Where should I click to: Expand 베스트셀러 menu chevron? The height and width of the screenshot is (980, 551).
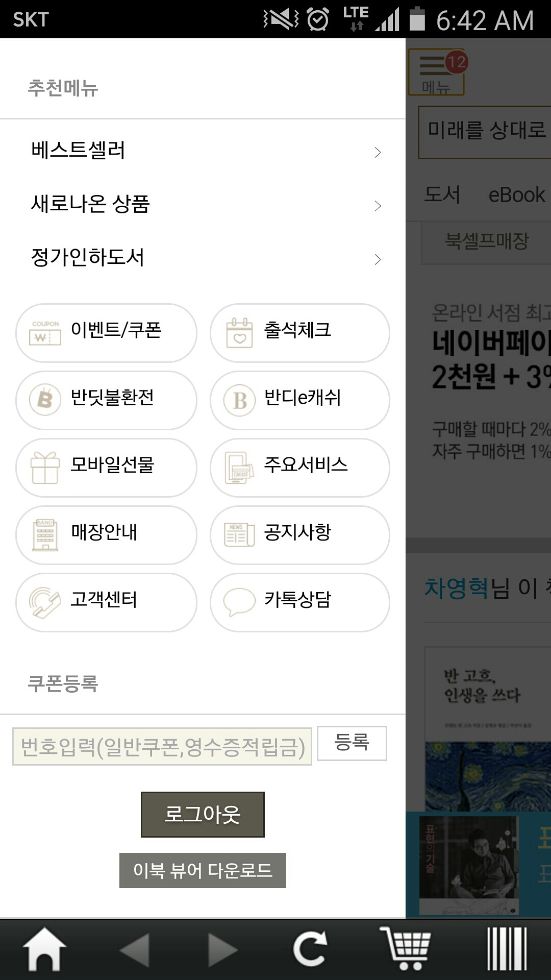point(378,152)
